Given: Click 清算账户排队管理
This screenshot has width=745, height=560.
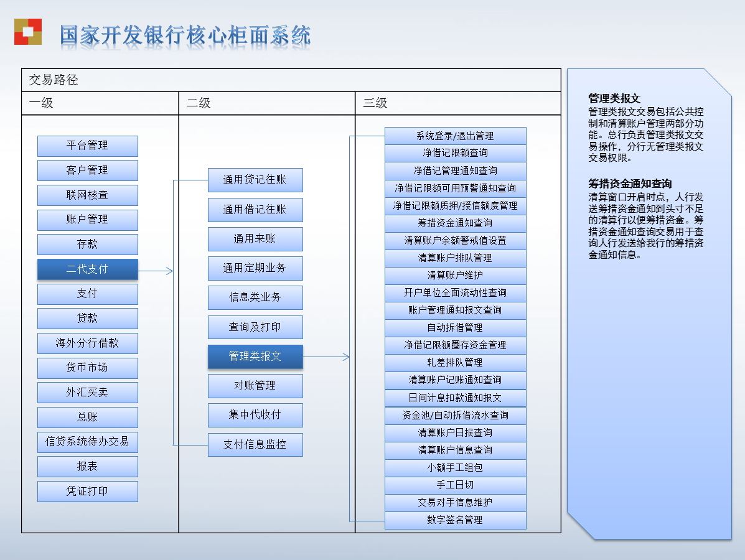Looking at the screenshot, I should point(455,258).
